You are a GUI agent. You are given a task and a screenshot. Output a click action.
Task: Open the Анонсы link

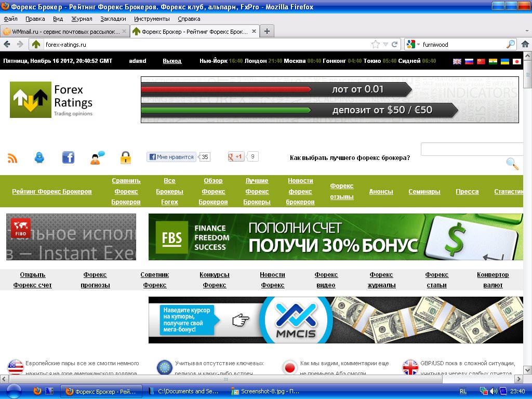(x=381, y=192)
